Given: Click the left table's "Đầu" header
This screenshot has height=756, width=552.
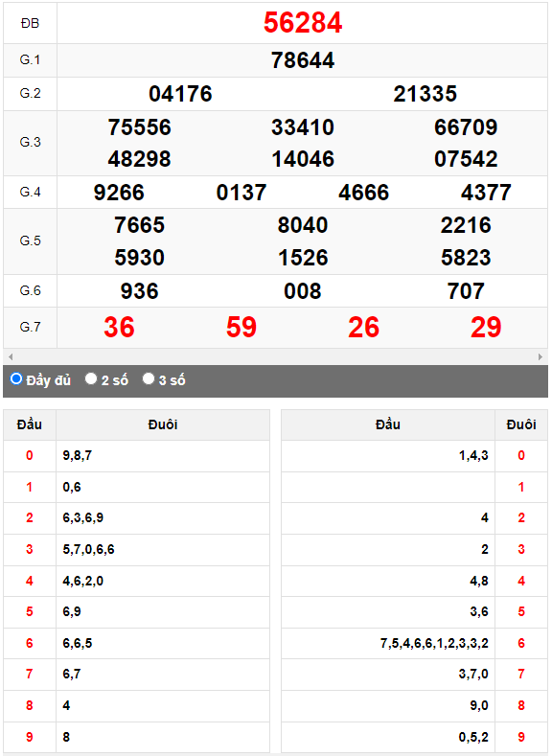Looking at the screenshot, I should pos(30,424).
